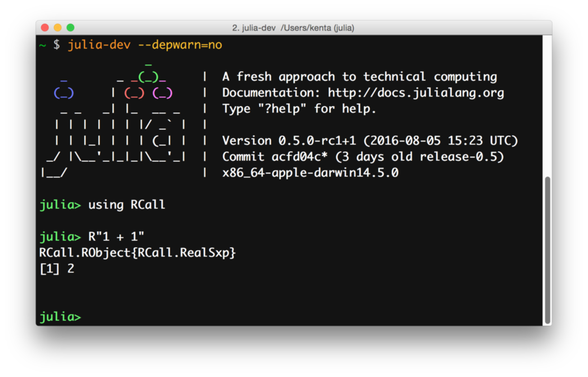Close the julia-dev terminal window
The width and height of the screenshot is (588, 377).
pos(45,28)
